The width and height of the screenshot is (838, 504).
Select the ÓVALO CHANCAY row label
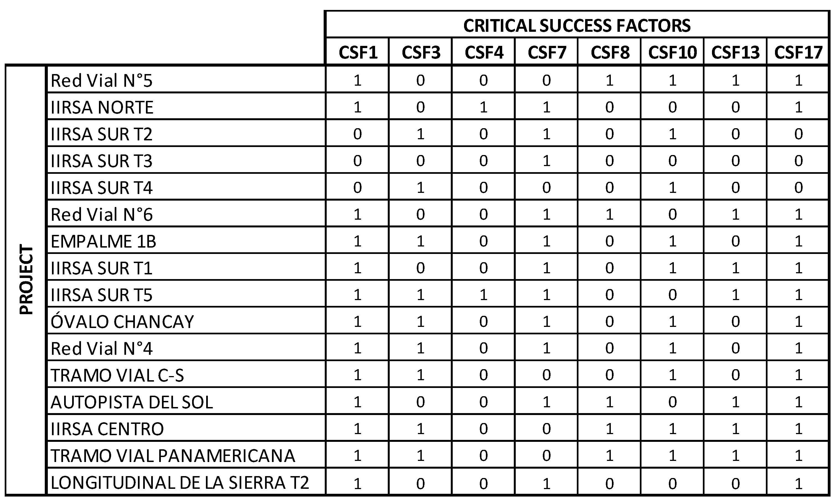coord(186,321)
